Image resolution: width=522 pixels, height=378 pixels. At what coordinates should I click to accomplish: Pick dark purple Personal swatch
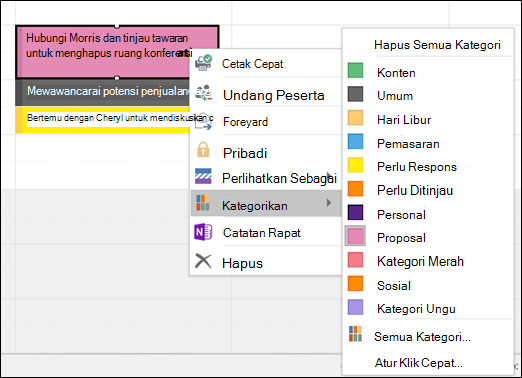(355, 212)
